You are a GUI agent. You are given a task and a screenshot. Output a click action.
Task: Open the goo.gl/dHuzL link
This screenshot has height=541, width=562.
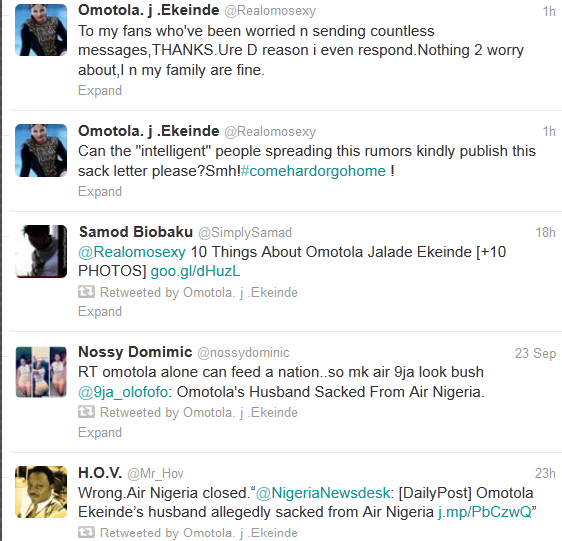tap(195, 271)
